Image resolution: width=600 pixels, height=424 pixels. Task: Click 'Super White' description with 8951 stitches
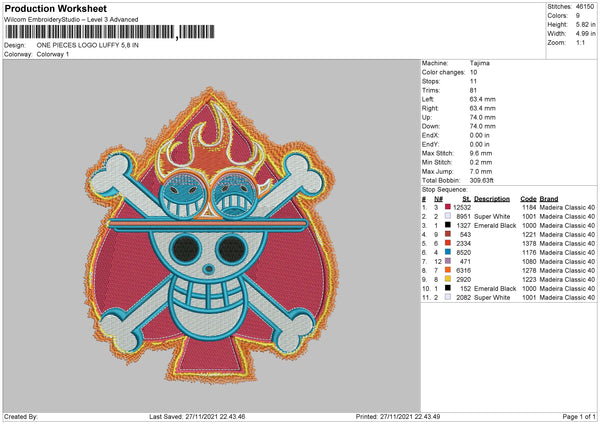492,217
